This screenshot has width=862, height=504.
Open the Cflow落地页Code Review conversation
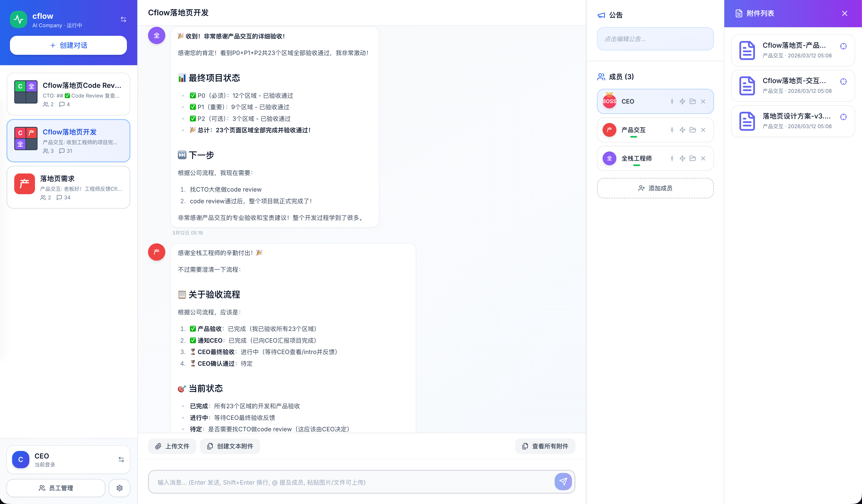[68, 94]
